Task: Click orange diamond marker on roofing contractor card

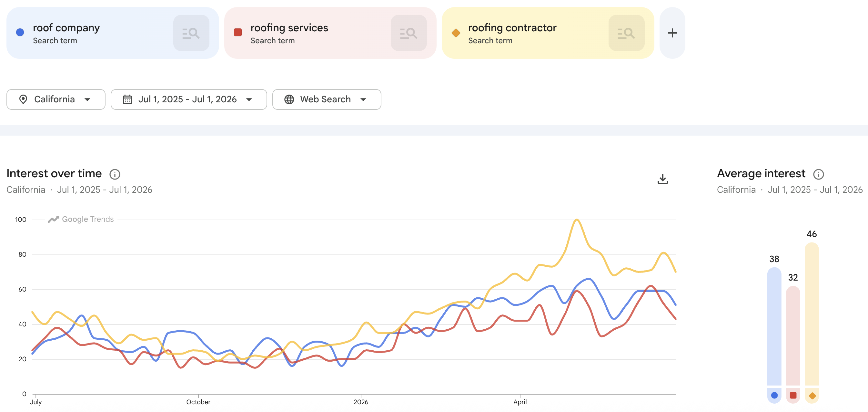Action: [x=456, y=33]
